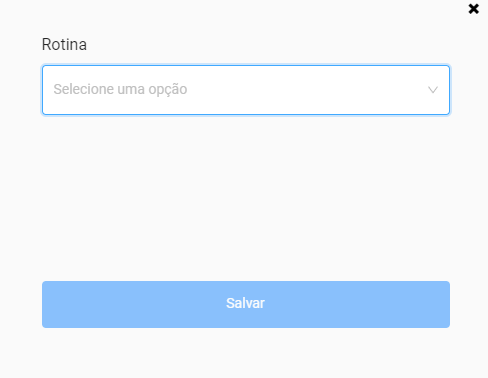Tap the down arrow icon in the select box
This screenshot has width=488, height=378.
(x=433, y=90)
